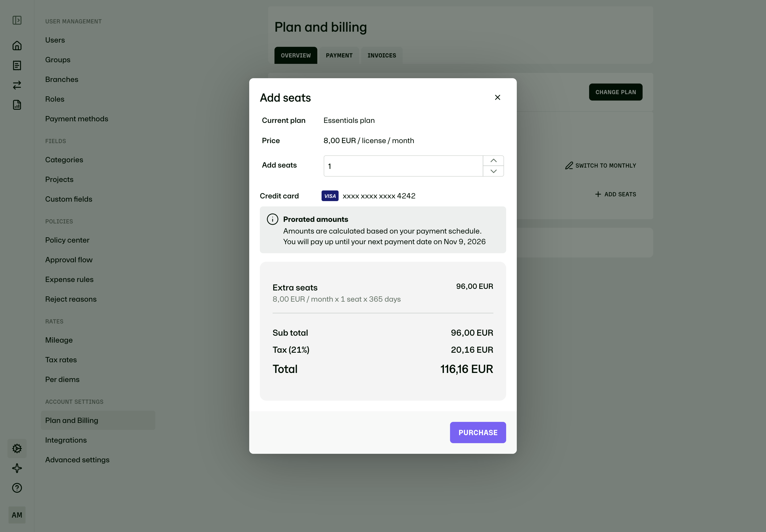Image resolution: width=766 pixels, height=532 pixels.
Task: Open Per diems in the sidebar
Action: click(62, 379)
